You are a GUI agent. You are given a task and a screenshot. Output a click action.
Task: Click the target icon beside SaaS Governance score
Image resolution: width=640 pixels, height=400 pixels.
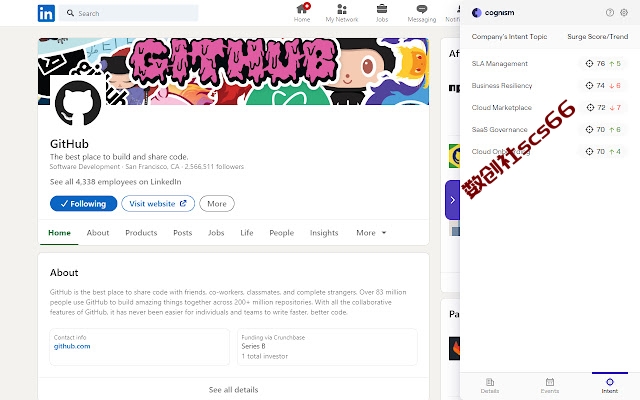589,130
